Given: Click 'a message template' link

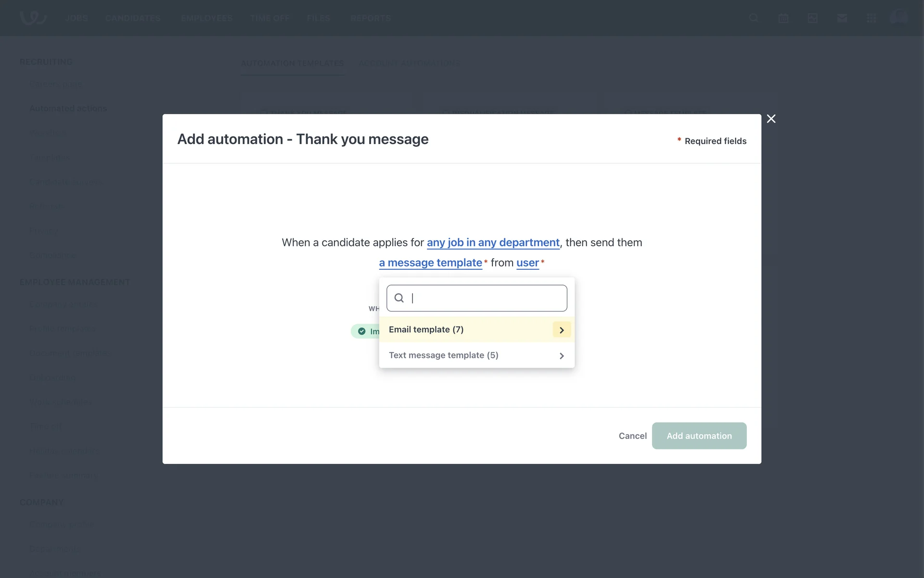Looking at the screenshot, I should (x=430, y=263).
